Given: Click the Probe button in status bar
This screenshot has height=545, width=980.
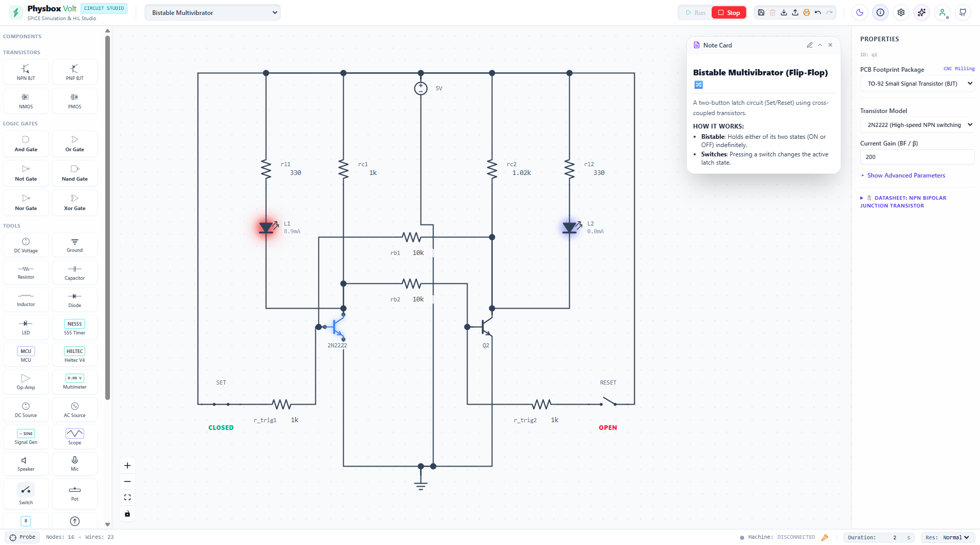Looking at the screenshot, I should (x=22, y=537).
